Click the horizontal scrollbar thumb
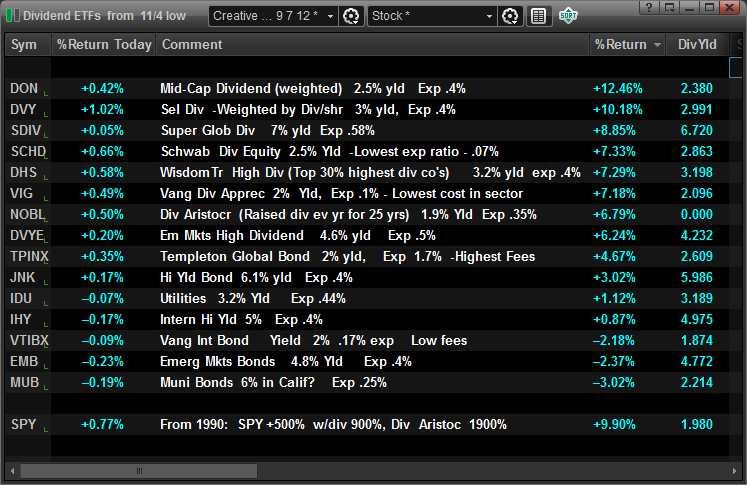Screen dimensions: 747x485 pyautogui.click(x=139, y=471)
